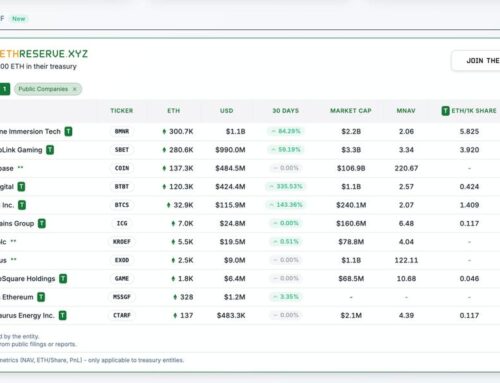Click the BTBT ticker pill

tap(122, 187)
